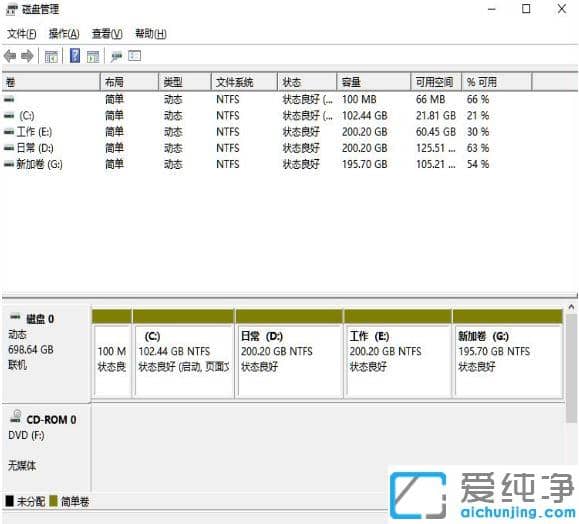Click the 联机 status under 磁盘 0
Viewport: 579px width, 524px height.
click(x=17, y=365)
